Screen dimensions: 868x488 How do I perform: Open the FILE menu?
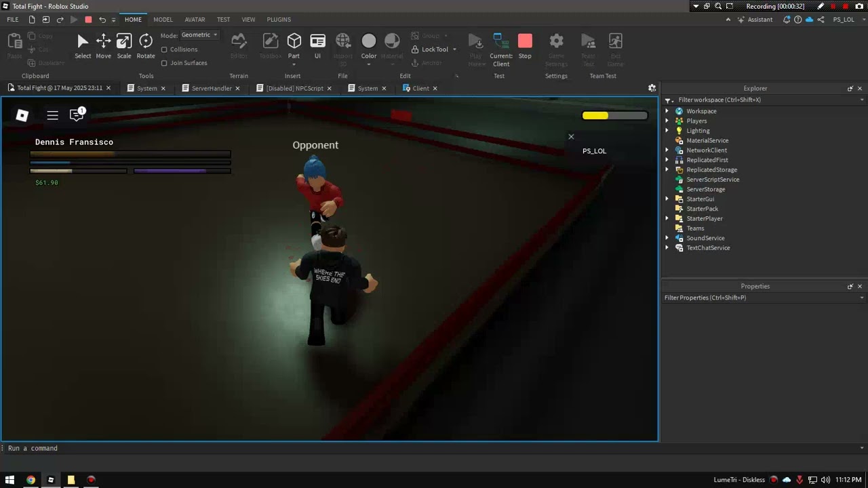pos(13,20)
